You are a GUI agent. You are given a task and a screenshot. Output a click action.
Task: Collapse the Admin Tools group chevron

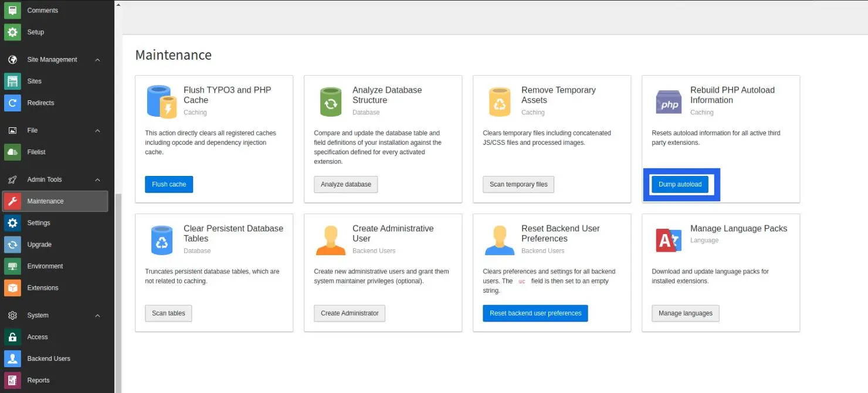pyautogui.click(x=97, y=180)
